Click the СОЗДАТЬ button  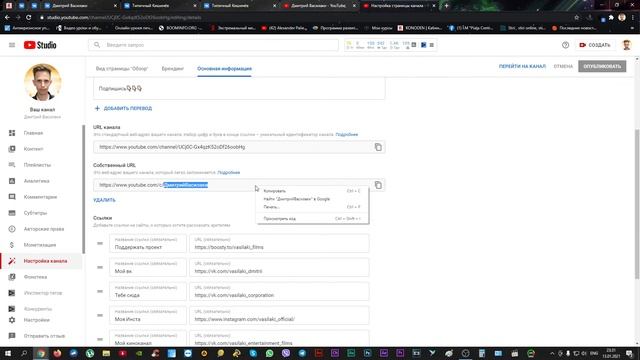(595, 45)
